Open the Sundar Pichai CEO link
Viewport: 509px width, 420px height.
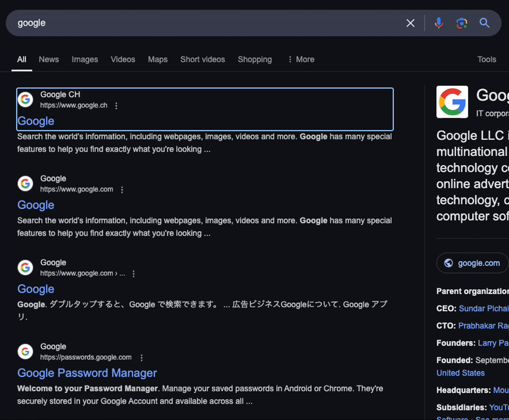pos(484,309)
